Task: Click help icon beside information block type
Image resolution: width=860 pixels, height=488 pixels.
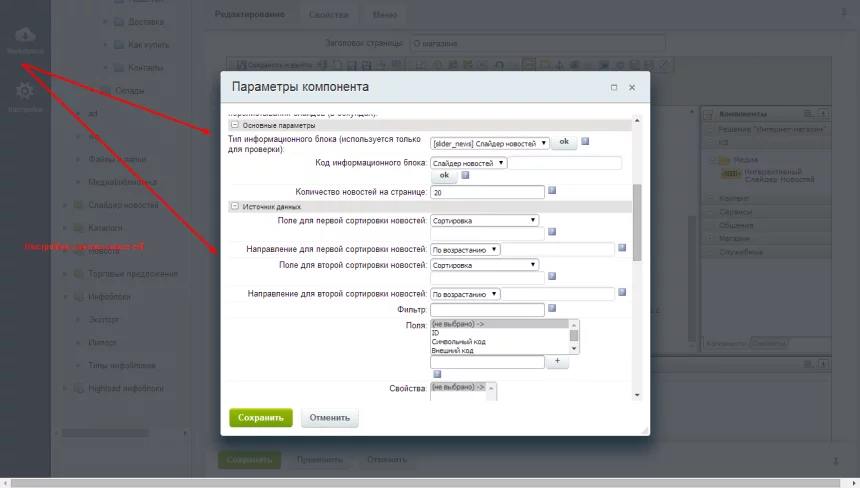Action: pyautogui.click(x=585, y=142)
